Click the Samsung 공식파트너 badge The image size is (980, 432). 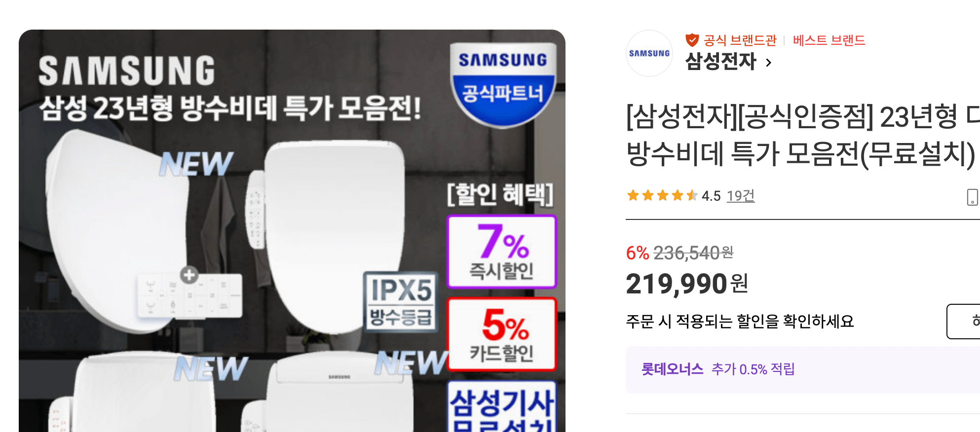click(x=503, y=85)
